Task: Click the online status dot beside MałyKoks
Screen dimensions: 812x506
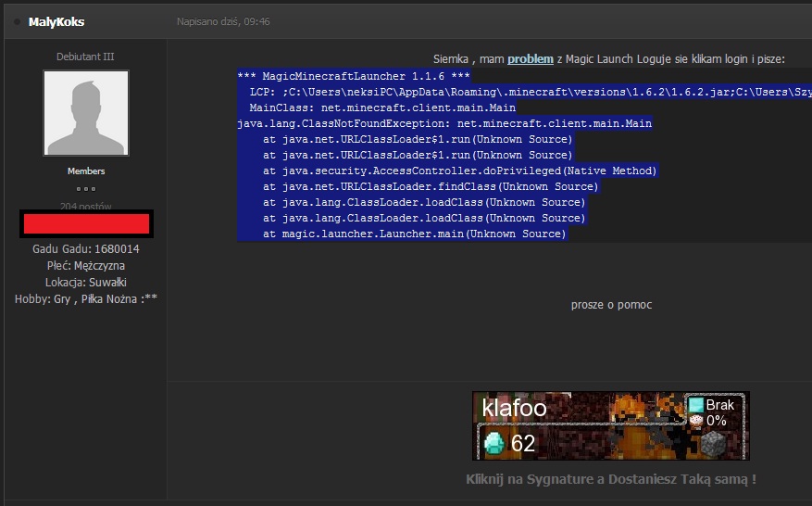Action: [17, 21]
